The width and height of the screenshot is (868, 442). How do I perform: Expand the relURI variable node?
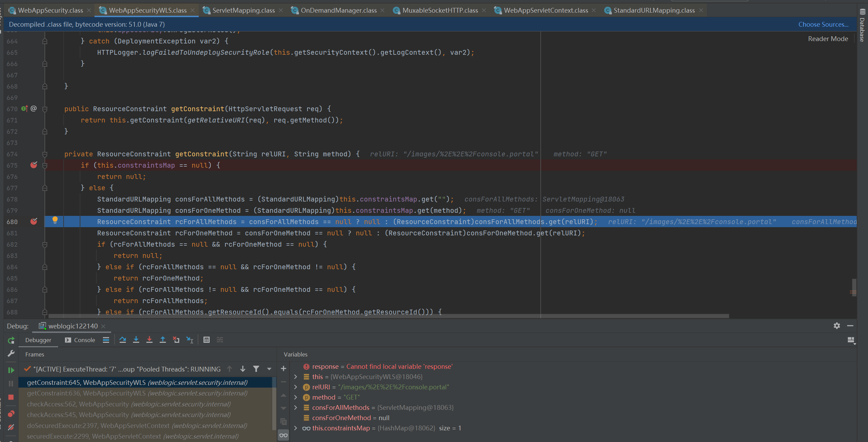(x=296, y=387)
